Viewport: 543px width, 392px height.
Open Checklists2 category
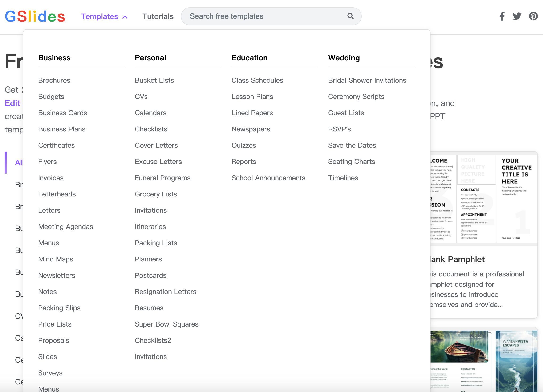tap(153, 340)
